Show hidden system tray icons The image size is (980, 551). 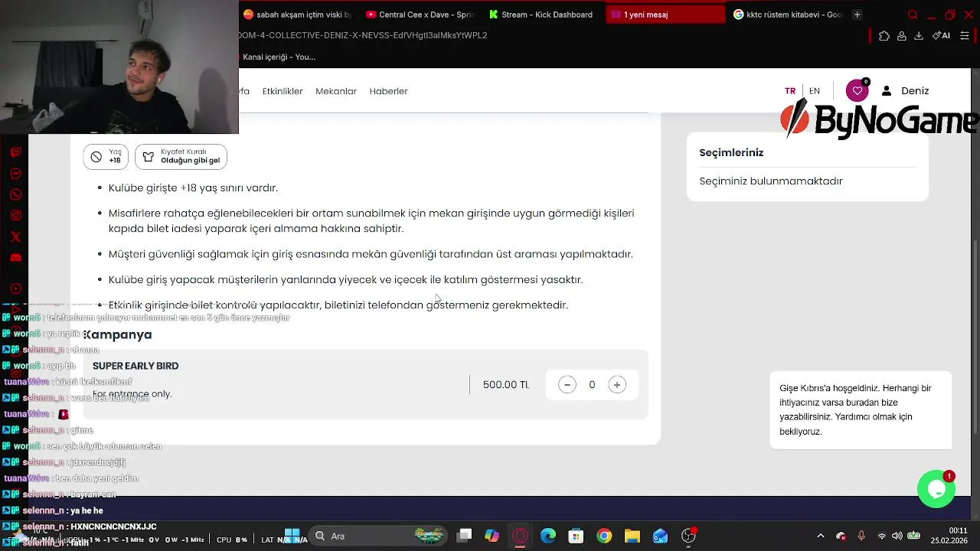(x=821, y=536)
